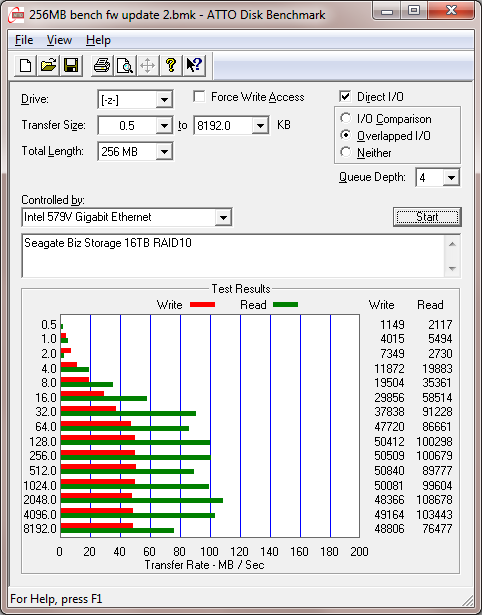
Task: Click into the description text box
Action: (233, 256)
